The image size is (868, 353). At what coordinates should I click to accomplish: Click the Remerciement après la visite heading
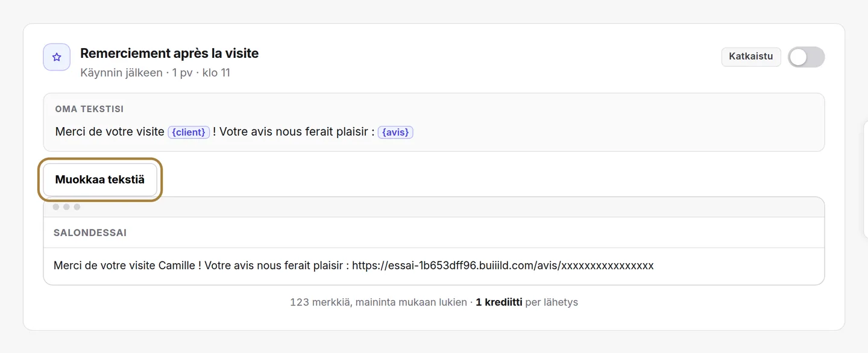169,53
